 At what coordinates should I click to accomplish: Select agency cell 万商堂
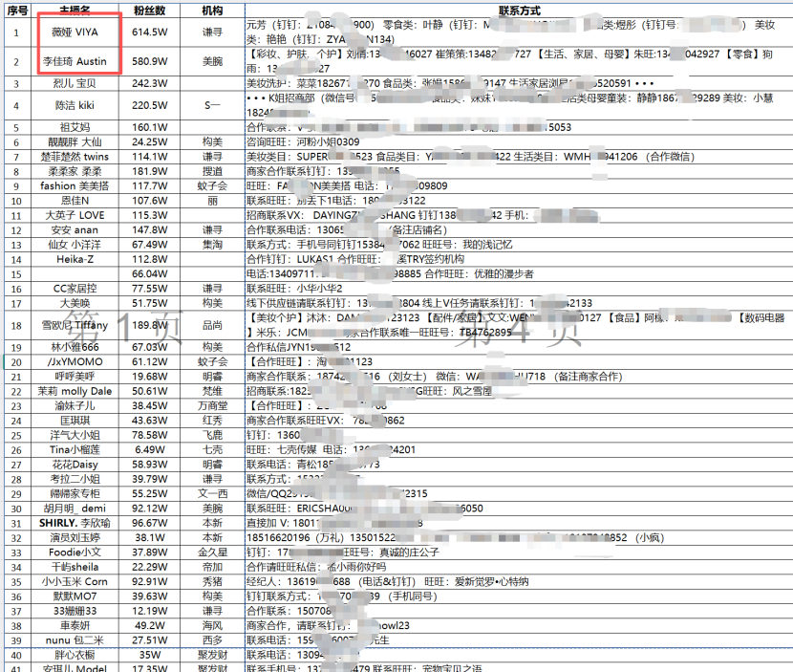tap(212, 406)
